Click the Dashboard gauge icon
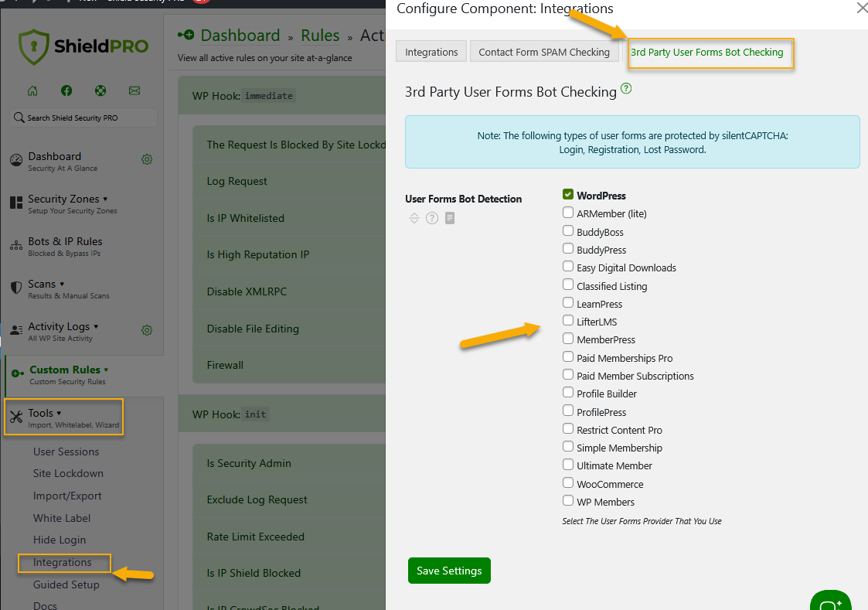The image size is (868, 610). tap(16, 160)
